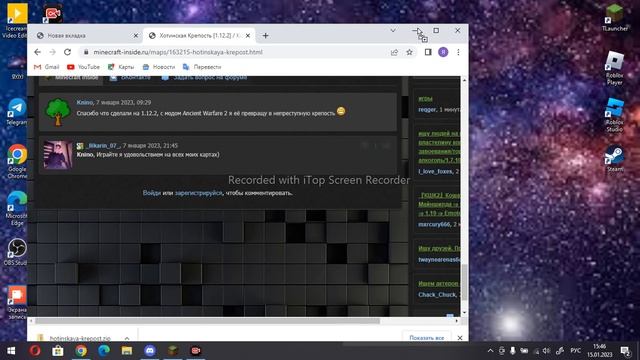Open Kniiao's profile link
The height and width of the screenshot is (360, 640).
84,102
